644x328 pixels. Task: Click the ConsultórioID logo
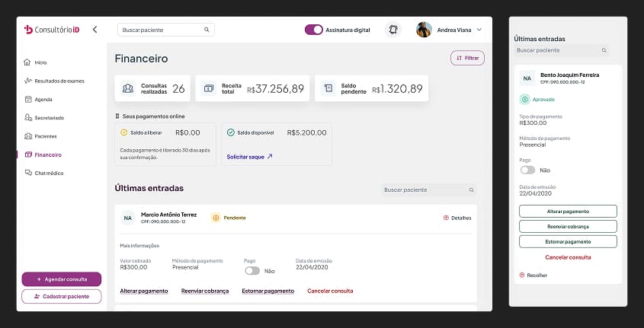point(52,30)
